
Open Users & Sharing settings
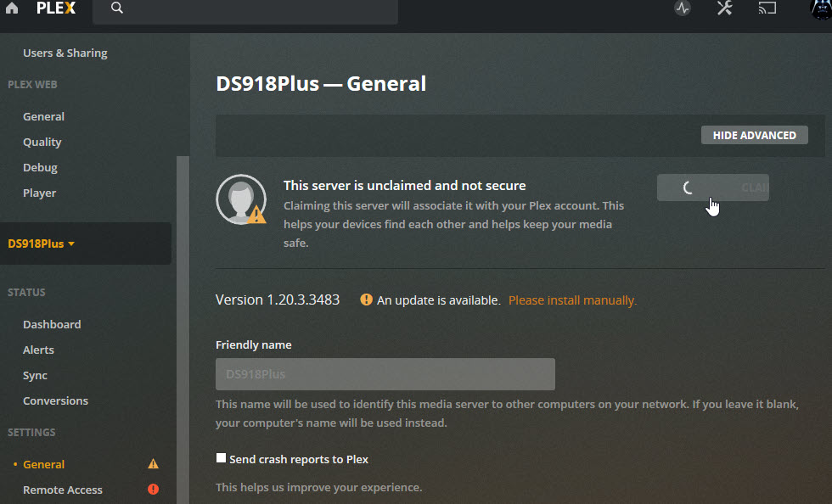[65, 53]
